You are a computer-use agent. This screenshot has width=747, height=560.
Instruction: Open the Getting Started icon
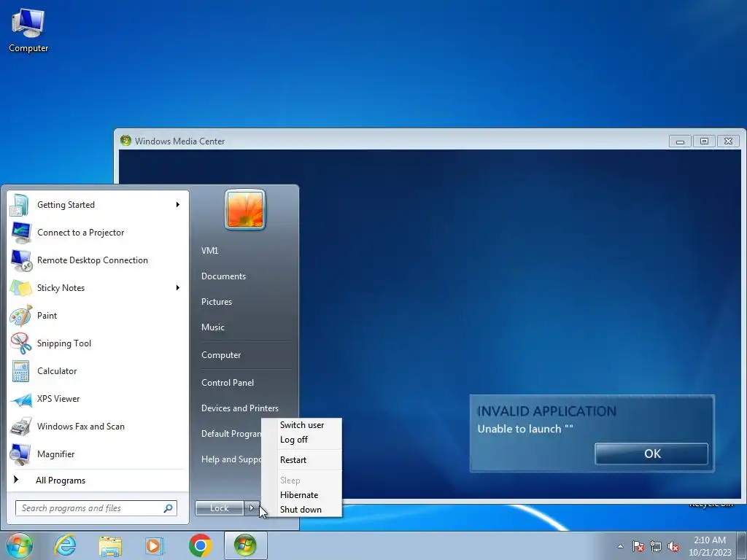(x=20, y=205)
